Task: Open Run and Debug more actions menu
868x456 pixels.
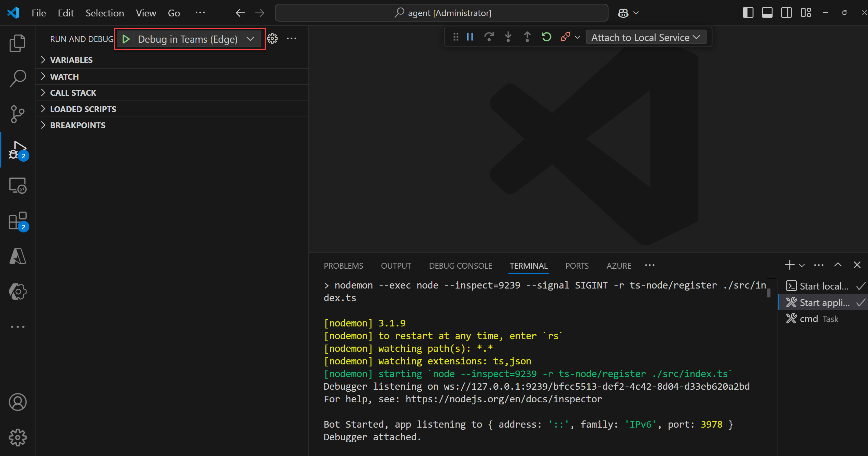Action: tap(292, 39)
